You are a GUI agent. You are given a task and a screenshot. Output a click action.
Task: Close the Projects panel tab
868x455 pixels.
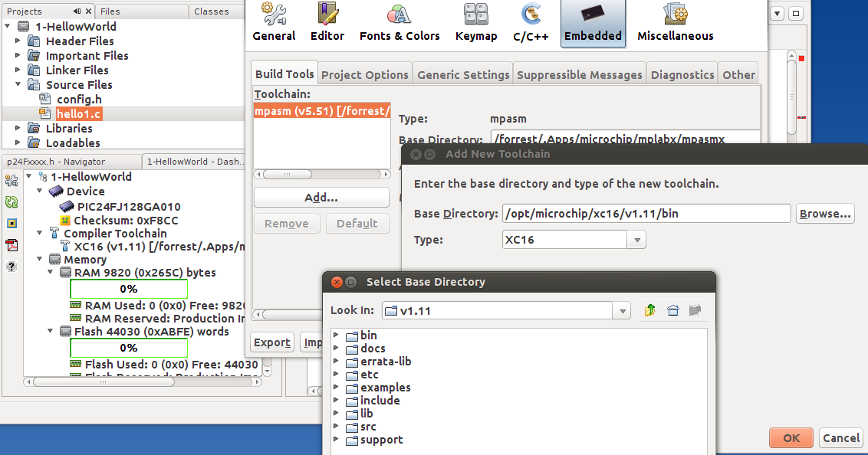(x=88, y=11)
